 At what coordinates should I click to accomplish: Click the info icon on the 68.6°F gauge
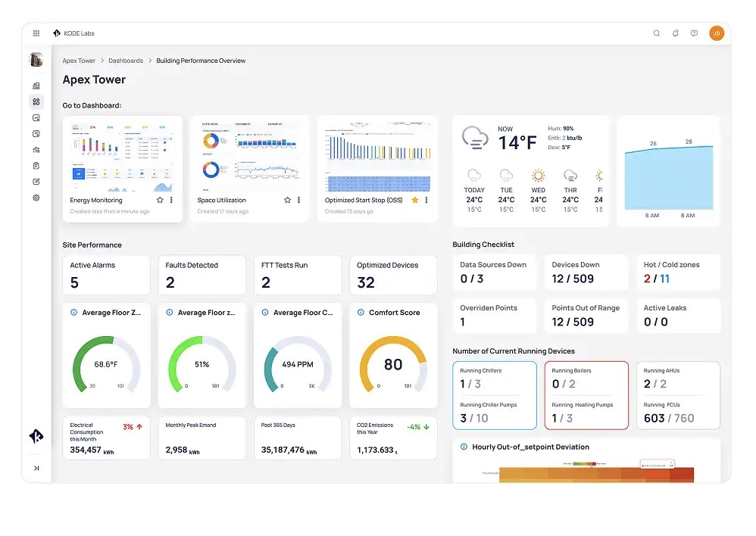[73, 313]
